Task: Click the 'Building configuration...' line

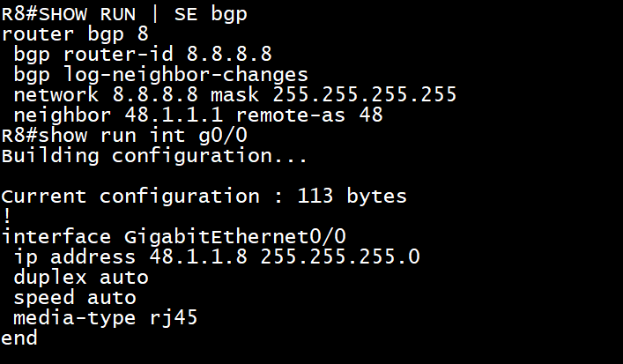Action: click(154, 156)
